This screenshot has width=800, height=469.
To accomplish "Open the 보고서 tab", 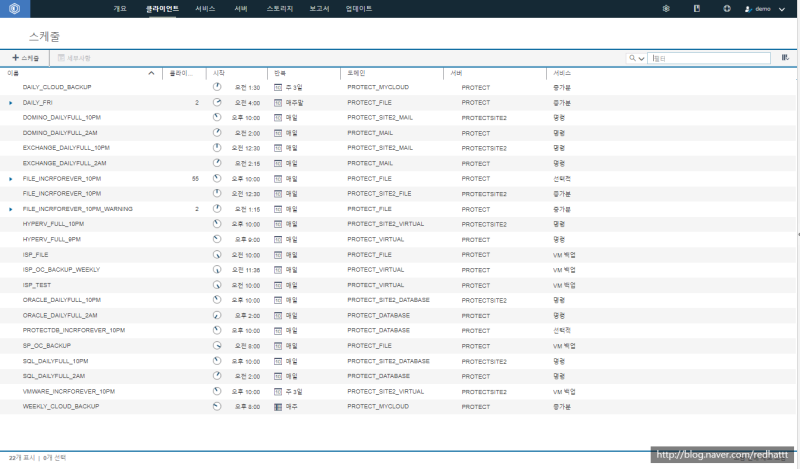I will point(319,9).
